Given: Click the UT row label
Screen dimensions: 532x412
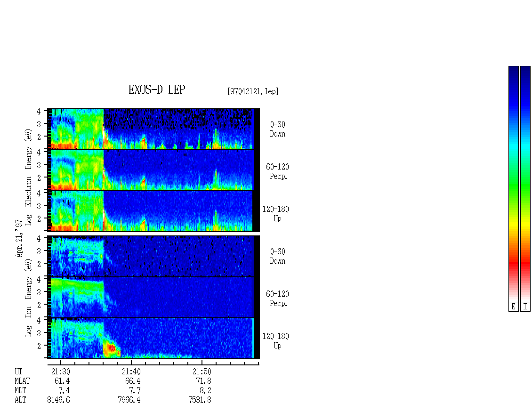Looking at the screenshot, I should click(19, 372).
